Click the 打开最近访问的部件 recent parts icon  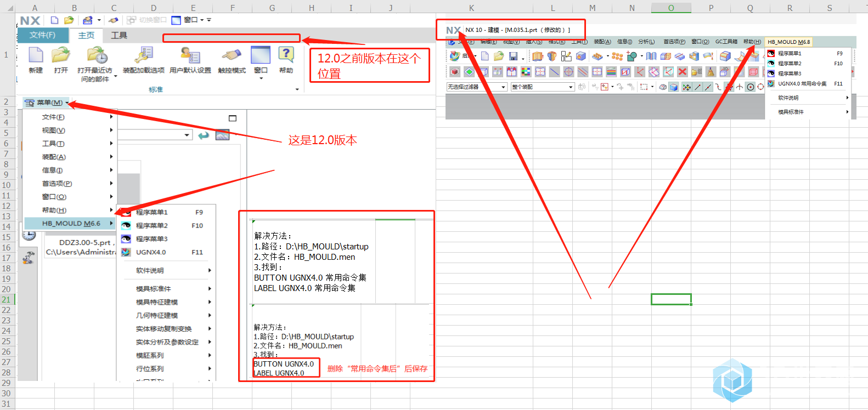[x=97, y=55]
